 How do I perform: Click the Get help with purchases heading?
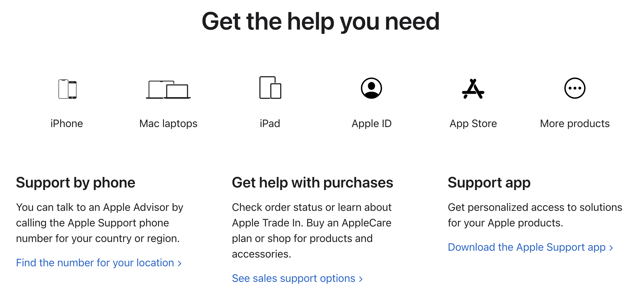pos(313,183)
